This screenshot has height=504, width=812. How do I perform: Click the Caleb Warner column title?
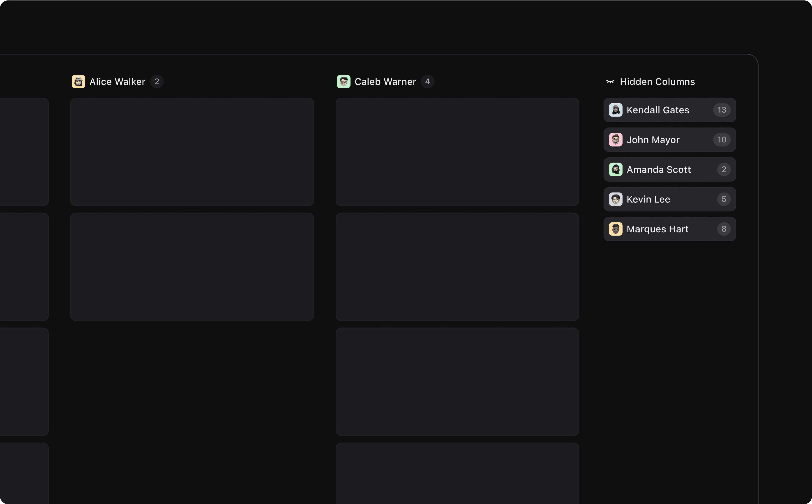(x=385, y=82)
